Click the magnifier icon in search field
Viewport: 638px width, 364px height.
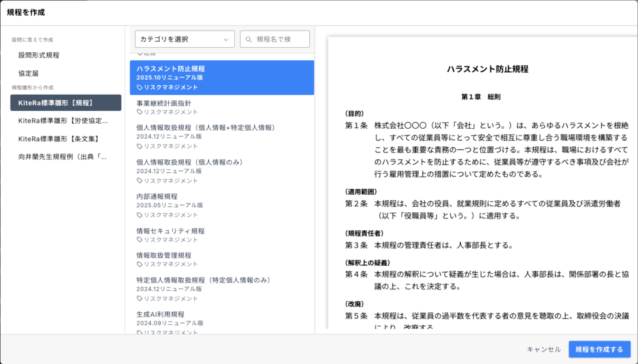(249, 39)
